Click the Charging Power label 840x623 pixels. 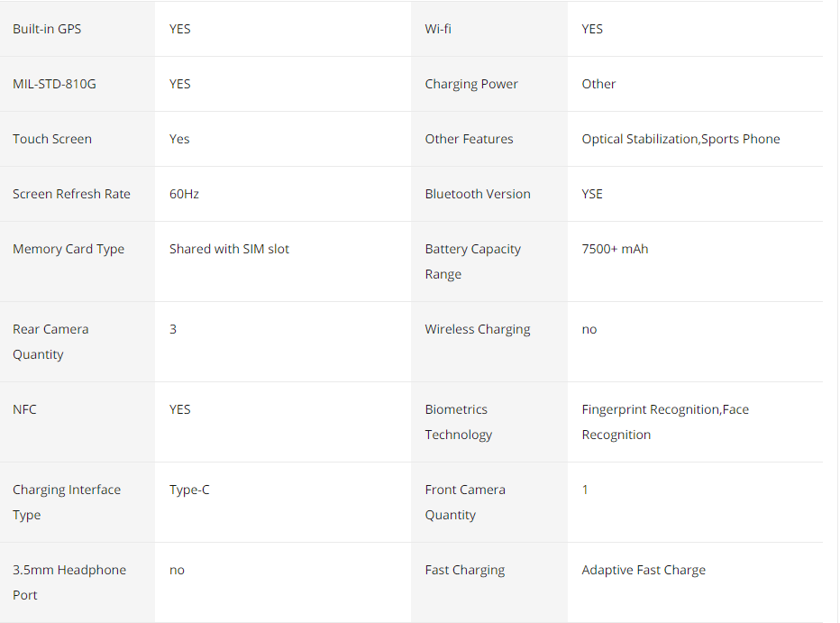(x=471, y=84)
